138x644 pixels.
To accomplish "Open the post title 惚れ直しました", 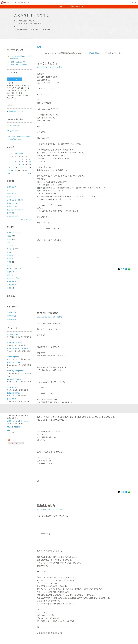I will coord(46,506).
